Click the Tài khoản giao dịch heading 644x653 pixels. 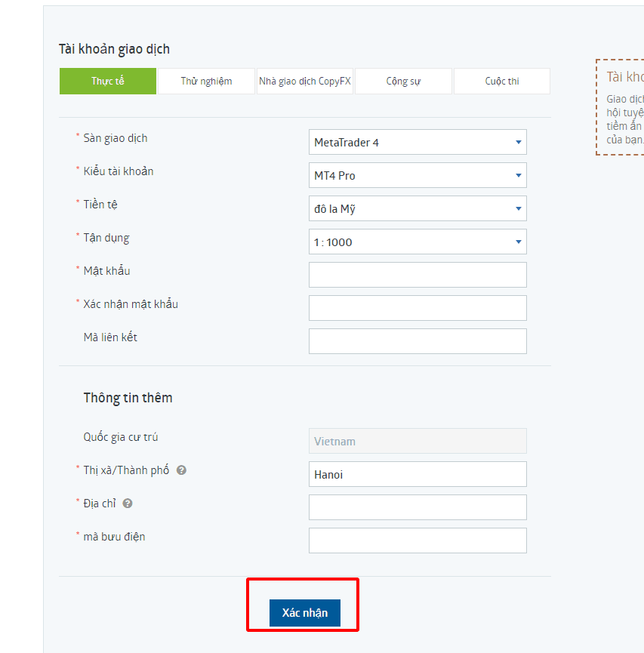tap(114, 49)
